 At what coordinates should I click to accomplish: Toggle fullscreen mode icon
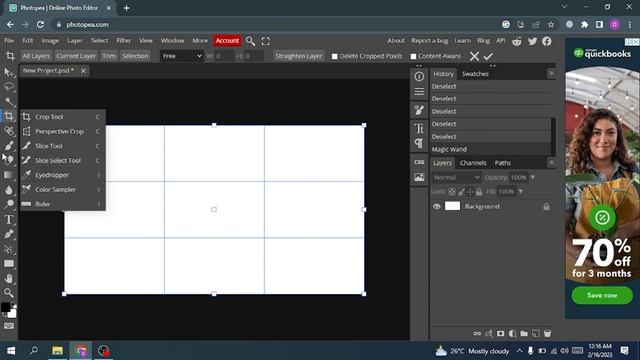click(266, 41)
